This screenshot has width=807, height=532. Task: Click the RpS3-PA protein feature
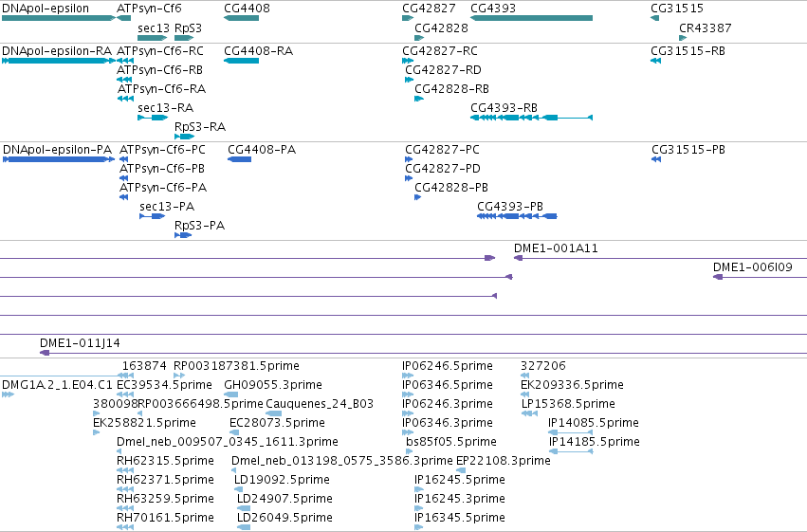pos(183,235)
